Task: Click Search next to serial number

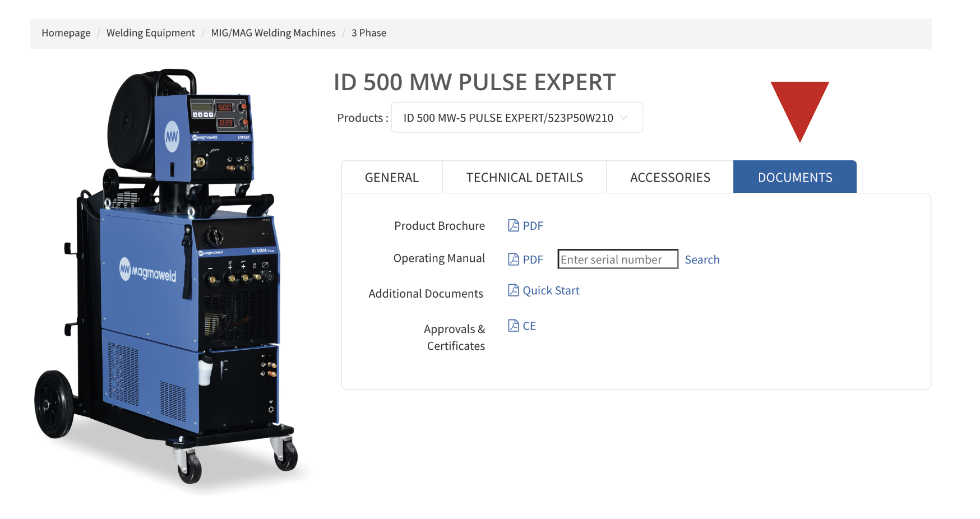Action: (x=702, y=259)
